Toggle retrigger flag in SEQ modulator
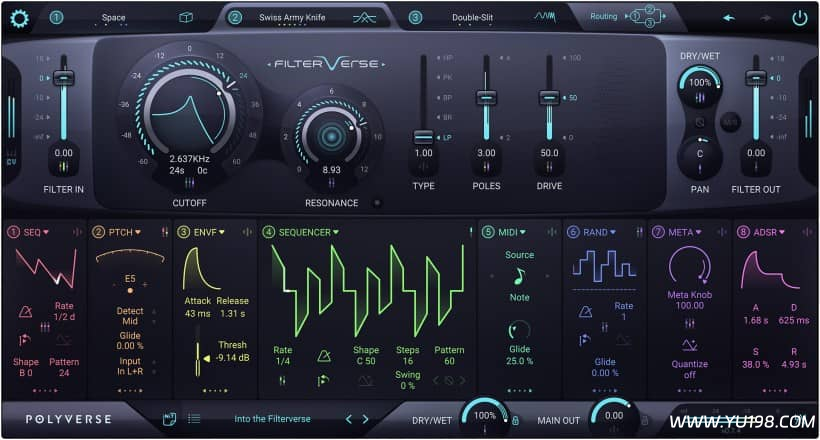 tap(24, 340)
